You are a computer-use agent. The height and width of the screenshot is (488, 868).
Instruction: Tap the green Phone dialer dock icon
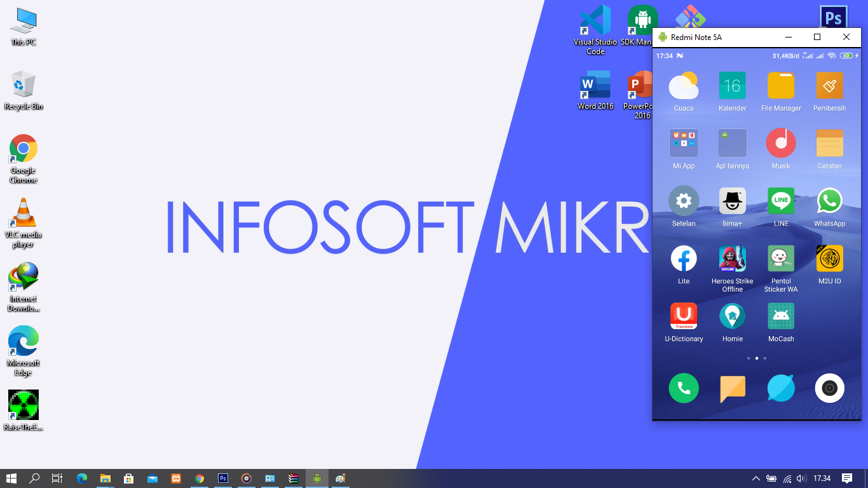684,388
